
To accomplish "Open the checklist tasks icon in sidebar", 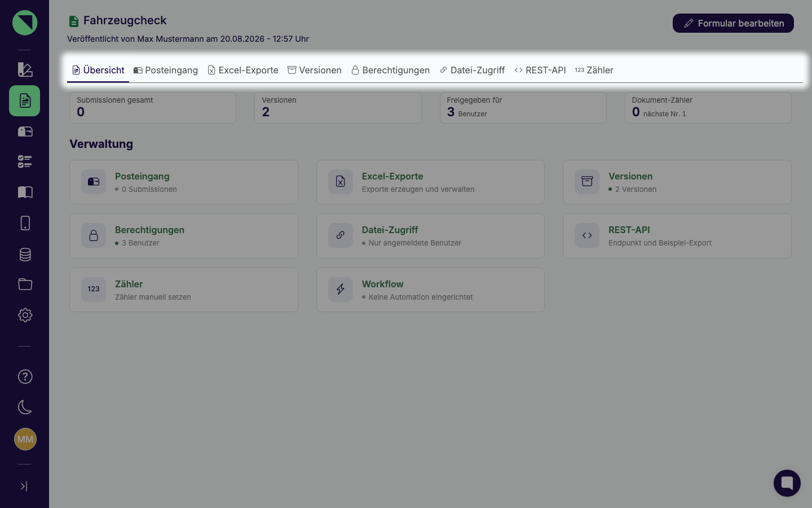I will click(25, 162).
